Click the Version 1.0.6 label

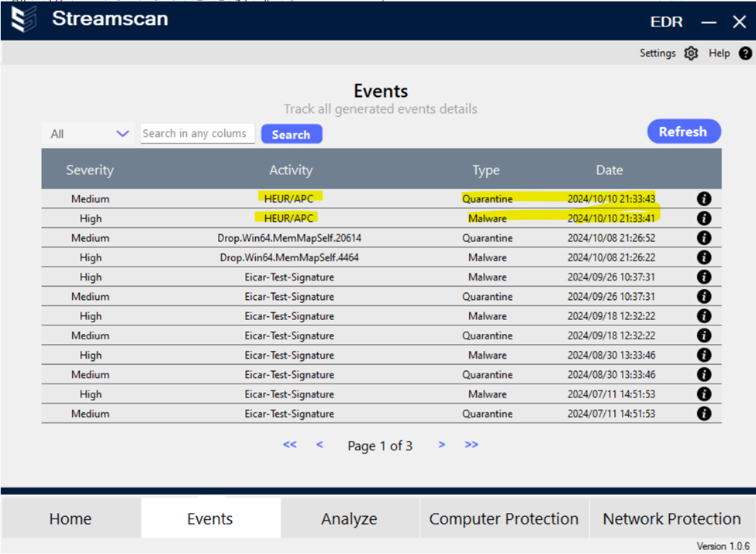723,545
